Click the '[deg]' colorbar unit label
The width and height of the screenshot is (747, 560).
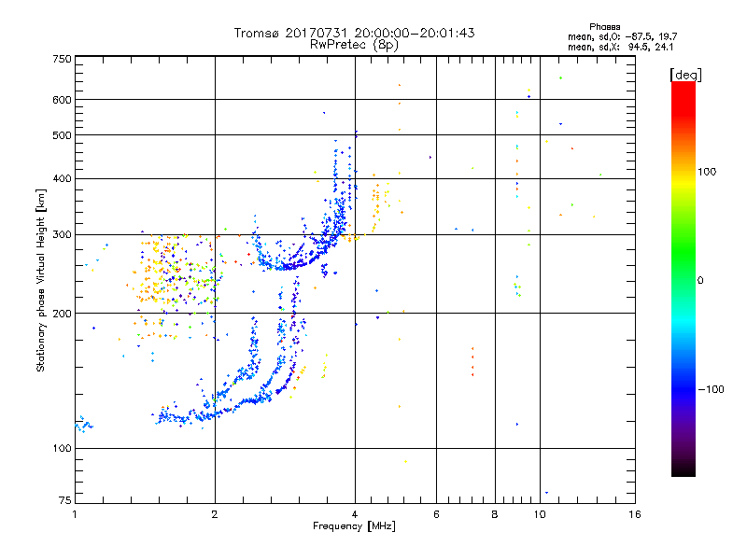[x=685, y=75]
